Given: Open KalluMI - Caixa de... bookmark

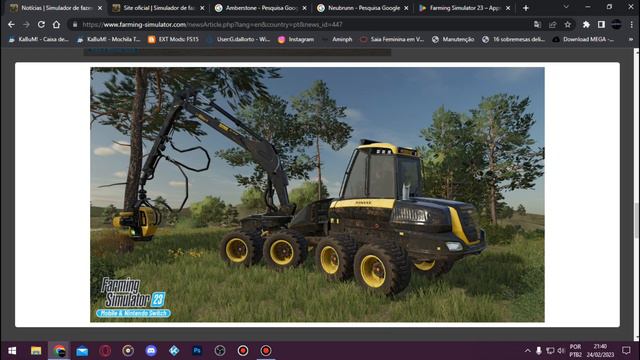Looking at the screenshot, I should (39, 39).
